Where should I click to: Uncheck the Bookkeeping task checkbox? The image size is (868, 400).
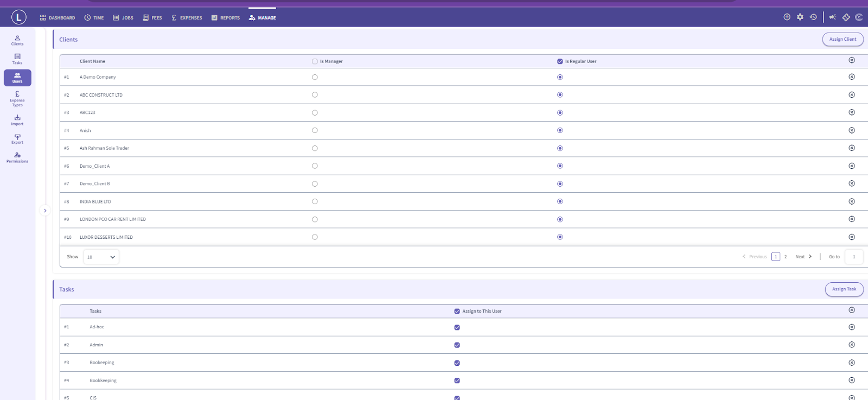(x=457, y=380)
